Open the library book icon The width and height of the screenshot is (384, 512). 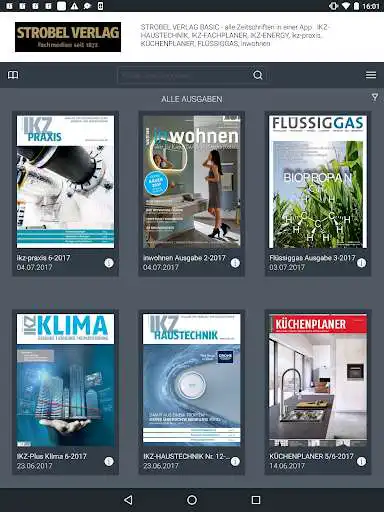(13, 75)
